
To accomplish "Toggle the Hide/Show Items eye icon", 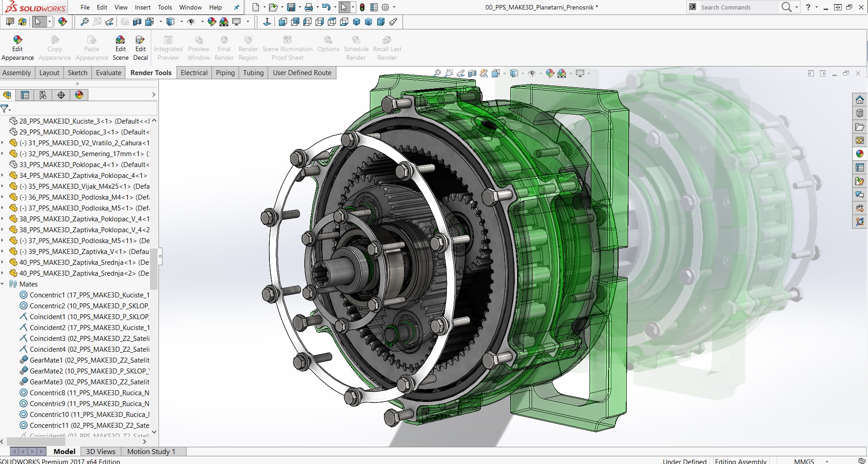I will point(532,73).
